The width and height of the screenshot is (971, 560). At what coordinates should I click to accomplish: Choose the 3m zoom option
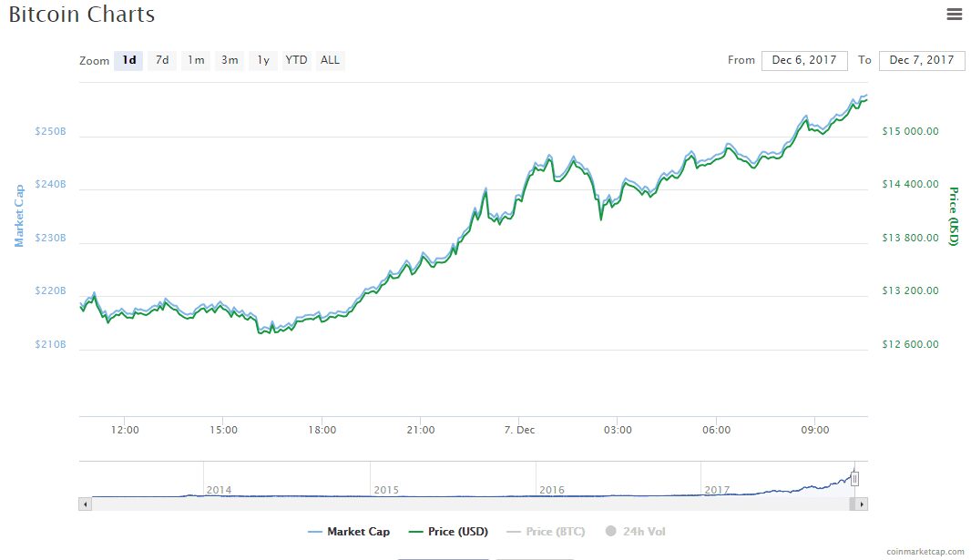pyautogui.click(x=230, y=60)
